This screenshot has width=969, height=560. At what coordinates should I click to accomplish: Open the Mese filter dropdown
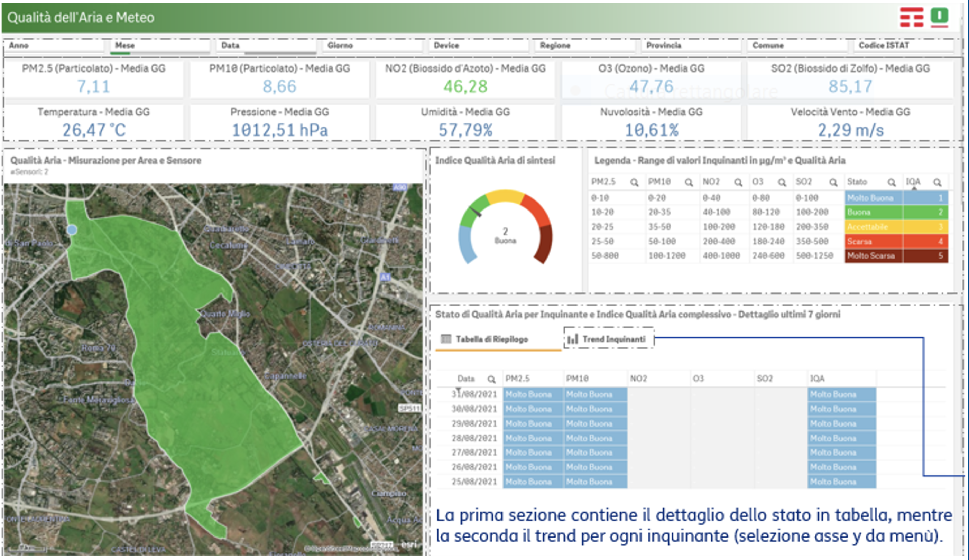coord(160,46)
